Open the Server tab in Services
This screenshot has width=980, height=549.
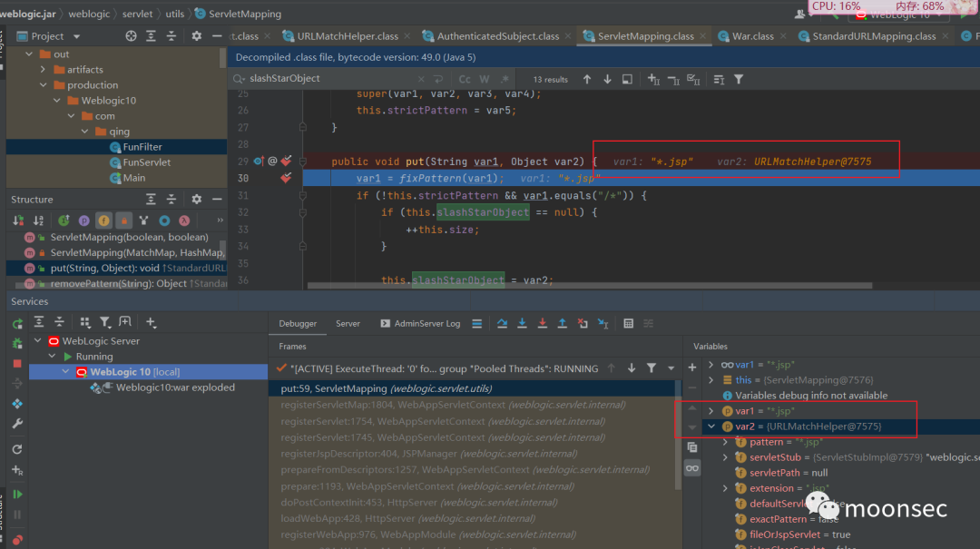click(x=348, y=323)
